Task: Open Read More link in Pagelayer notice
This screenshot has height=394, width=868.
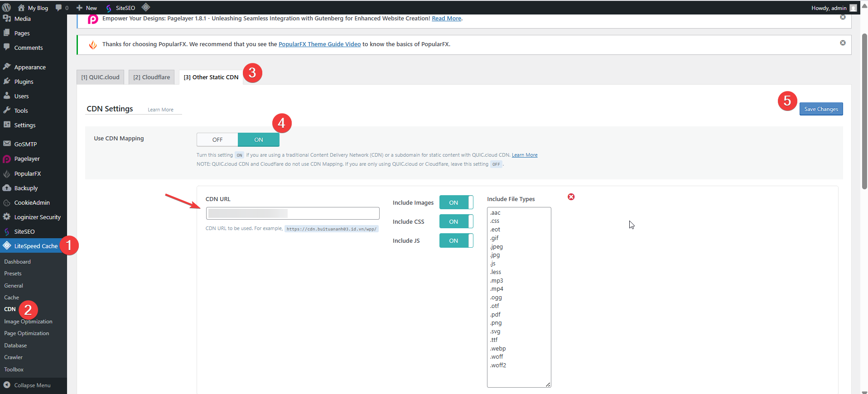Action: coord(446,19)
